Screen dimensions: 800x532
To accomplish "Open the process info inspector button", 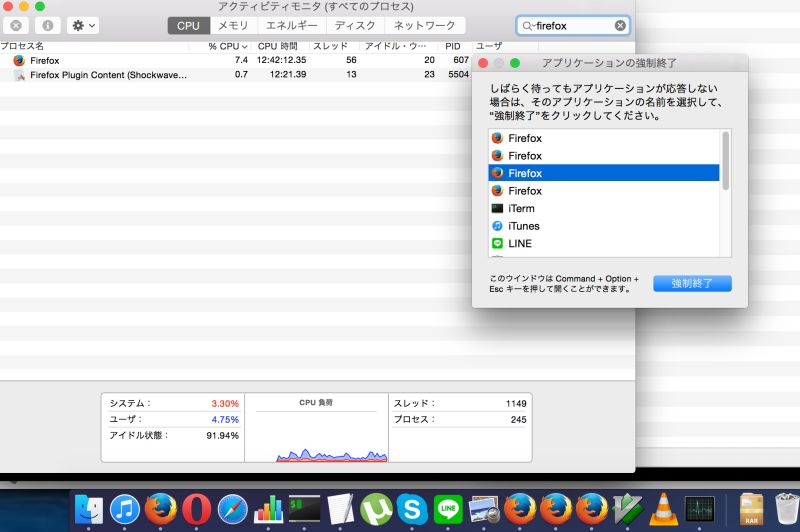I will 48,25.
